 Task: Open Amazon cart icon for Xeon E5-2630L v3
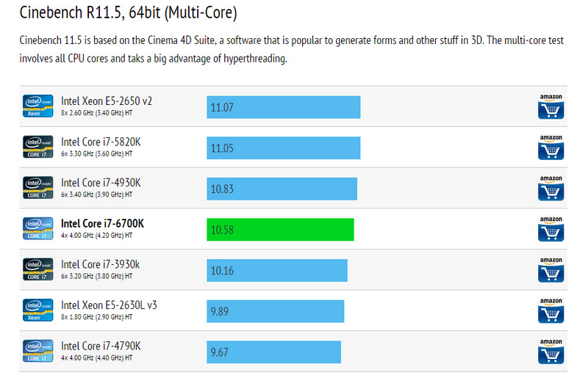click(551, 311)
